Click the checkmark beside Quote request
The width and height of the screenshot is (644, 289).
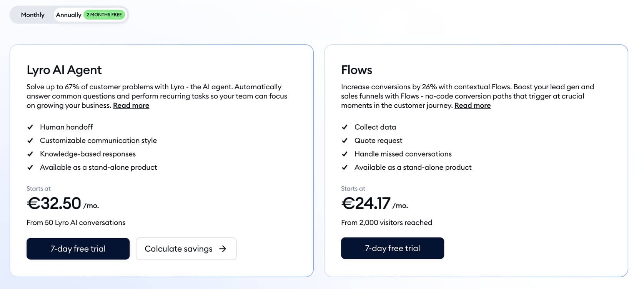click(x=345, y=140)
